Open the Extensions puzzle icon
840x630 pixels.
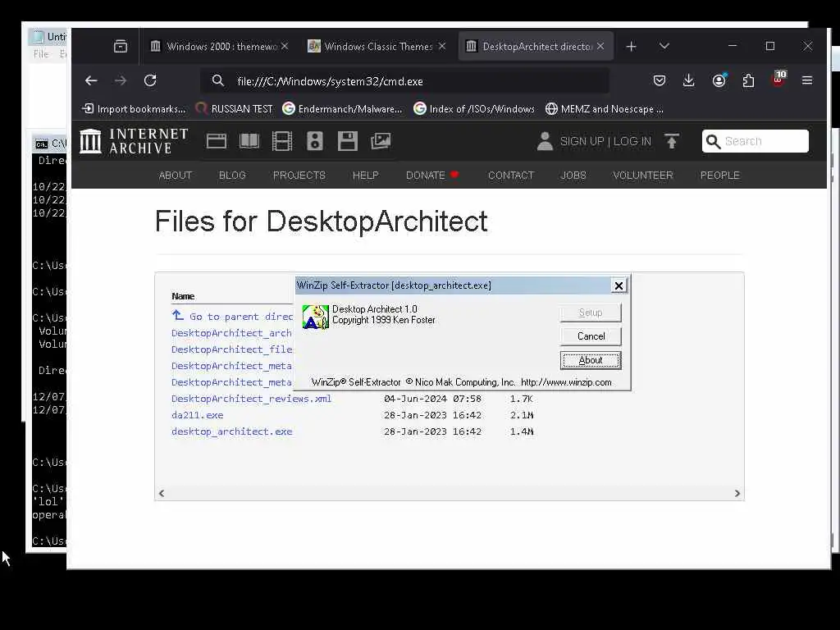748,81
